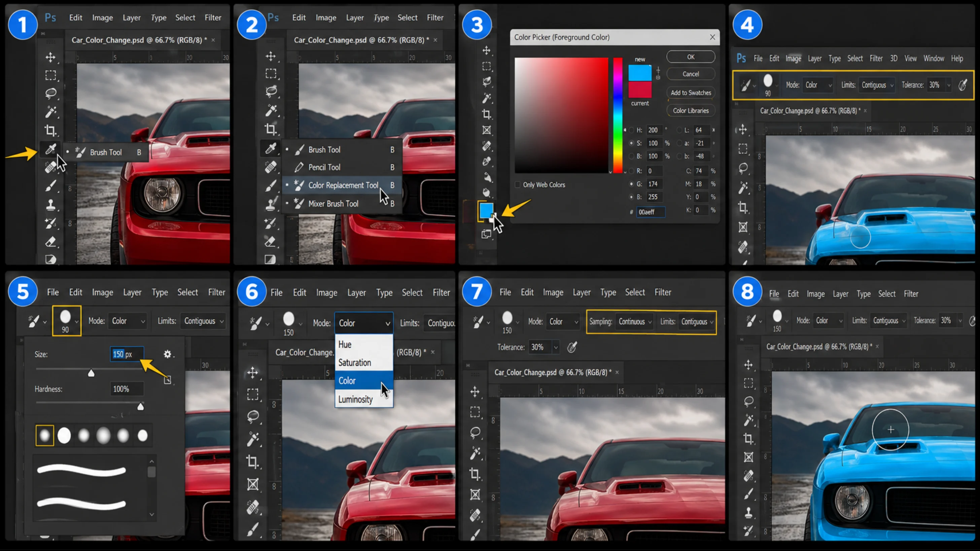Select the Crop tool in panel 1 toolbar
980x551 pixels.
point(50,131)
